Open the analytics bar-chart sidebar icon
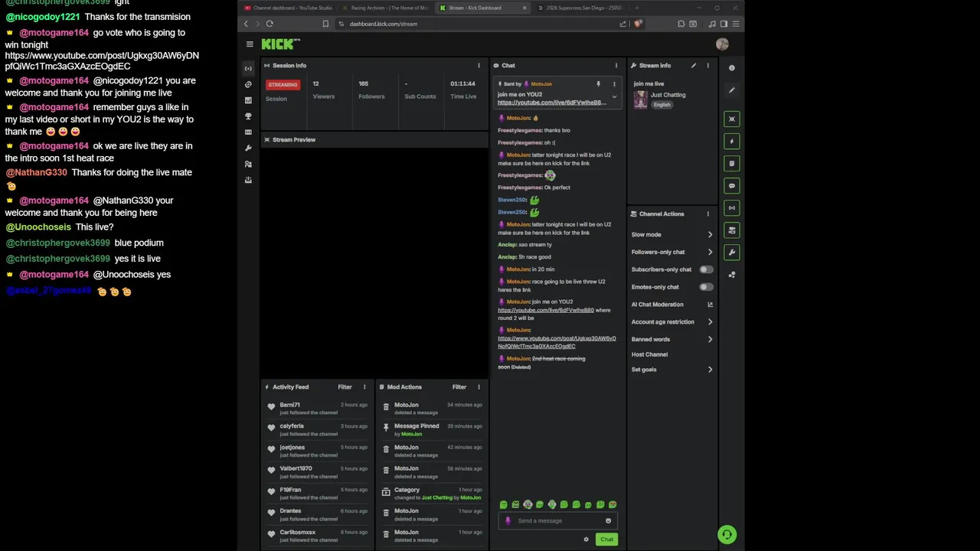Viewport: 980px width, 551px height. pyautogui.click(x=248, y=100)
